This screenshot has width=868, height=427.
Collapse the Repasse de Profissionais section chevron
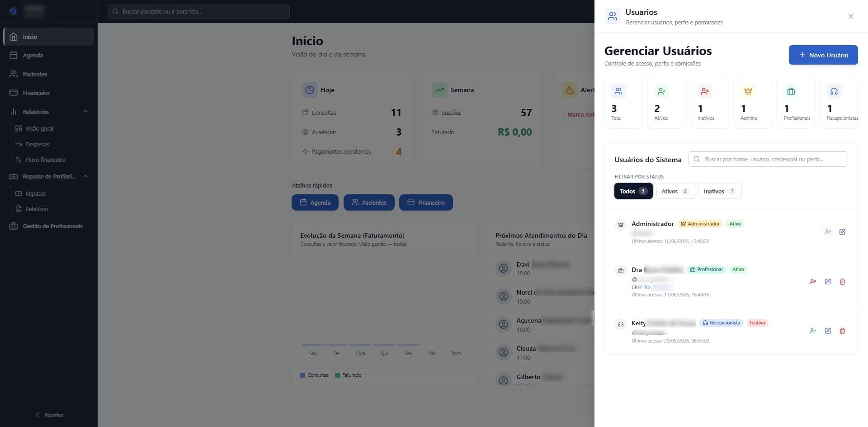pos(85,176)
